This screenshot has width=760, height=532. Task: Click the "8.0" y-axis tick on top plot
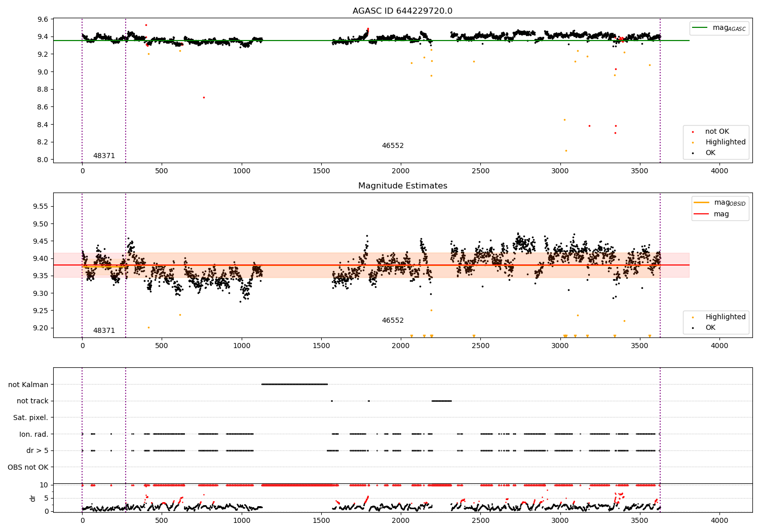tap(43, 160)
